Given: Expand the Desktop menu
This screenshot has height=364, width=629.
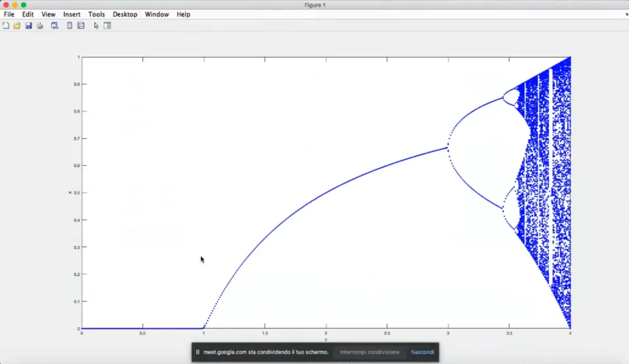Looking at the screenshot, I should pos(125,14).
